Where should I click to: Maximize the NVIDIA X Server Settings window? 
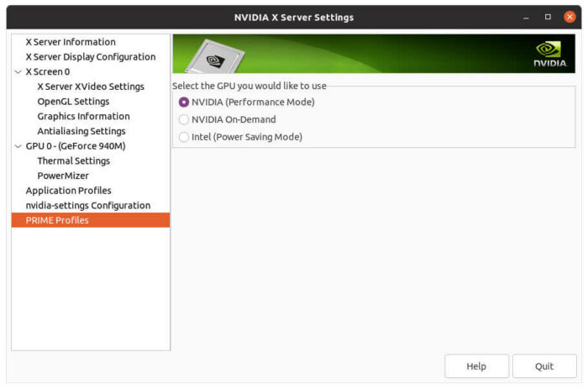(548, 17)
